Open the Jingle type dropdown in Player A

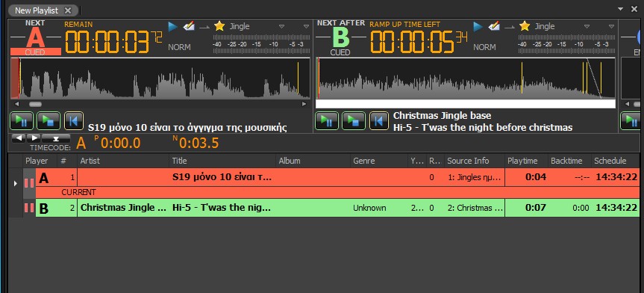(x=282, y=26)
